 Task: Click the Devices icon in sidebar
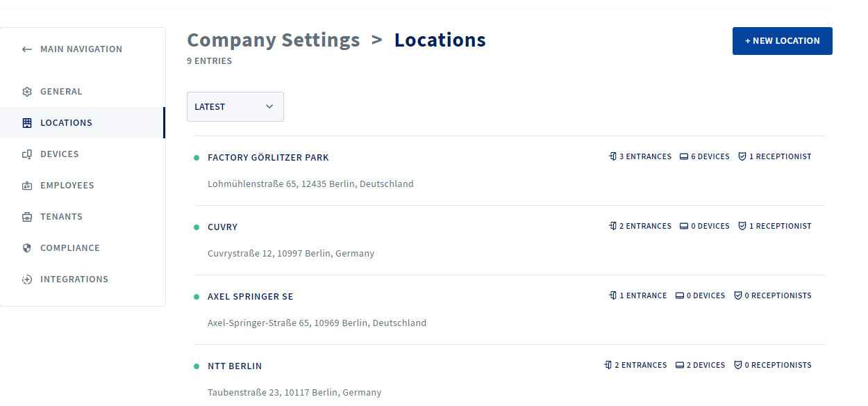[27, 154]
